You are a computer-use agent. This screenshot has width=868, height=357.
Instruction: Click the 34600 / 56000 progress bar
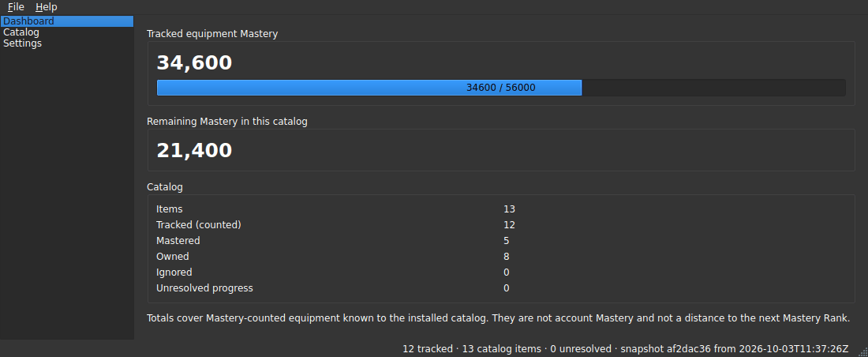(x=501, y=88)
